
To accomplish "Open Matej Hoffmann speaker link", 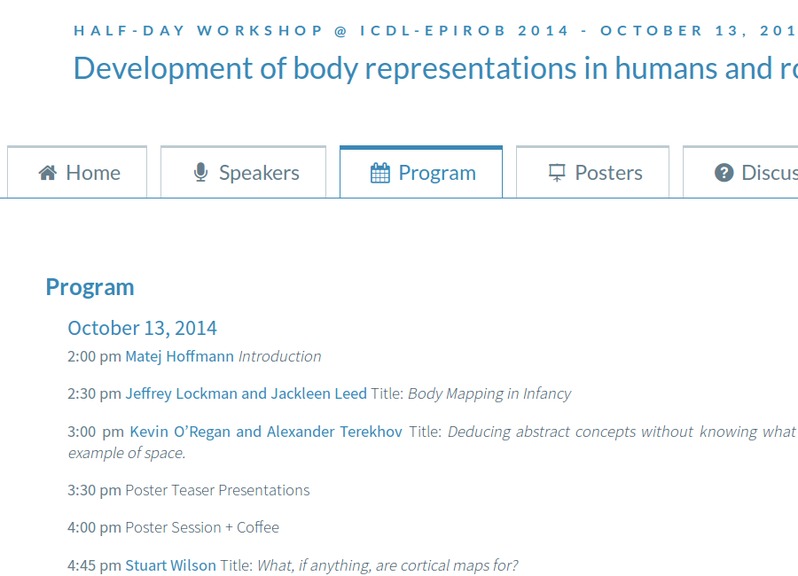I will point(180,356).
